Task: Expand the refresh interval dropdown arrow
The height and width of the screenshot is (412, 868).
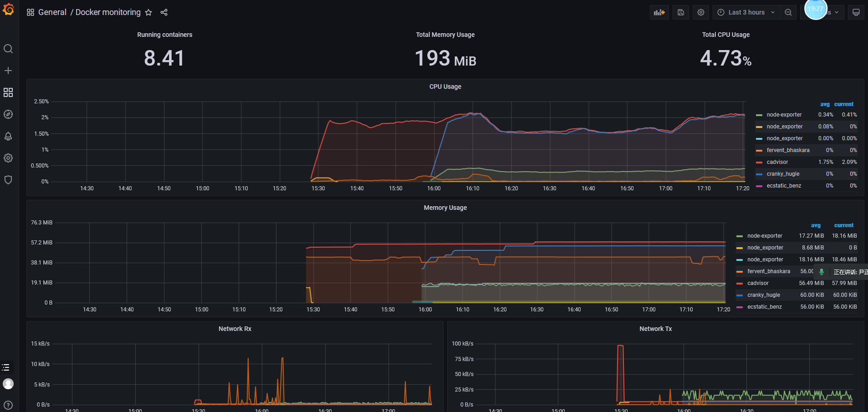Action: pyautogui.click(x=837, y=12)
